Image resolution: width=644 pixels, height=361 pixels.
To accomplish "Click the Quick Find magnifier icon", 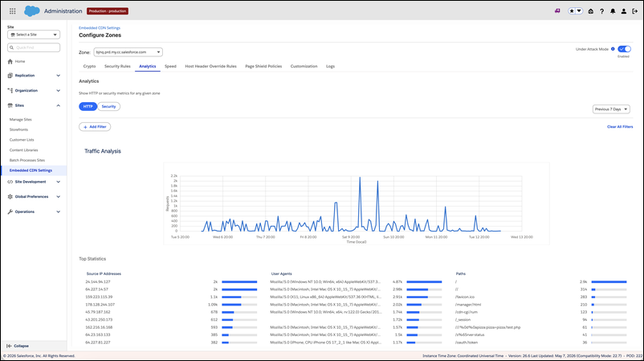I will click(x=12, y=47).
